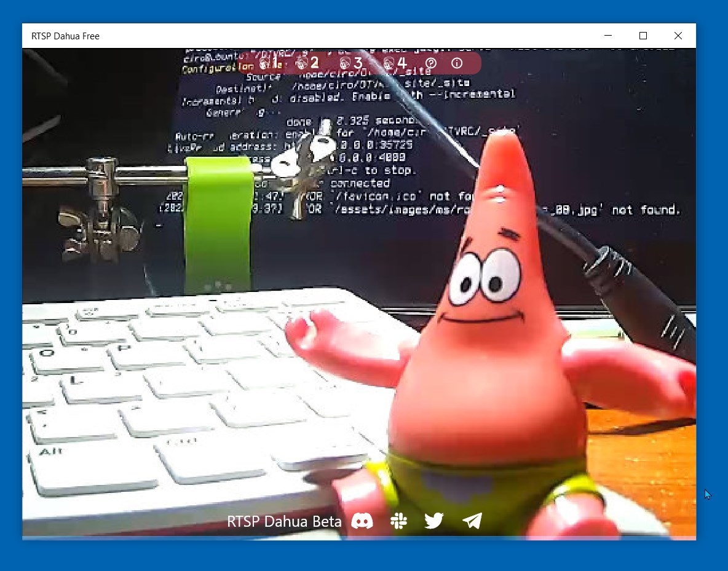Open help with the question mark icon
728x571 pixels.
431,63
